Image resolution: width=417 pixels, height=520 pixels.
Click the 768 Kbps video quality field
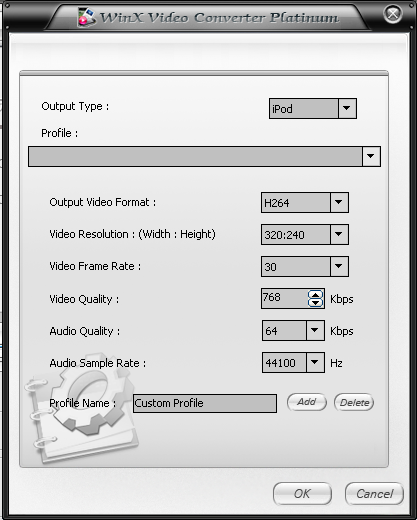[x=285, y=298]
